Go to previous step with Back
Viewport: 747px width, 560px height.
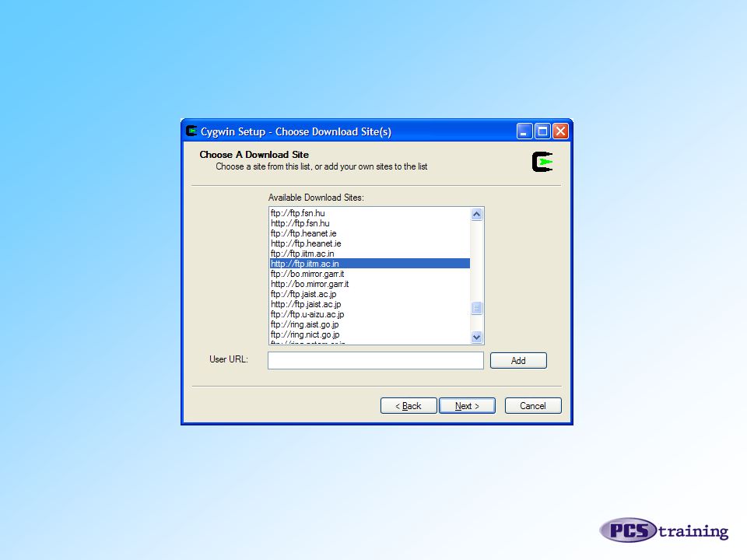point(409,406)
